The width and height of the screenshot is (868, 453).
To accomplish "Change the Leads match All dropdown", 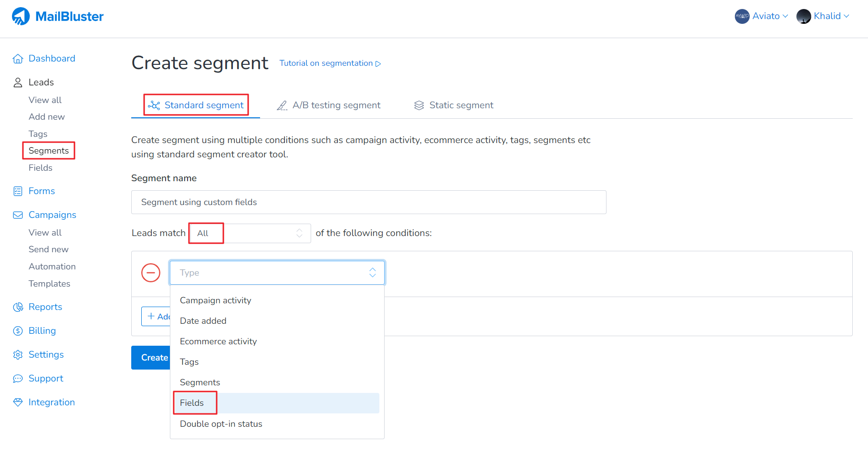I will pyautogui.click(x=249, y=233).
